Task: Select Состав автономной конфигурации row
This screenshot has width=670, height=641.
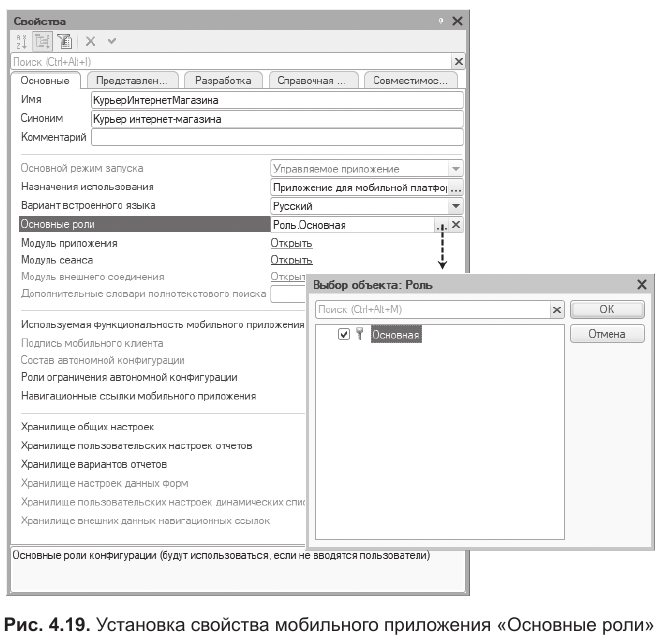Action: (103, 360)
